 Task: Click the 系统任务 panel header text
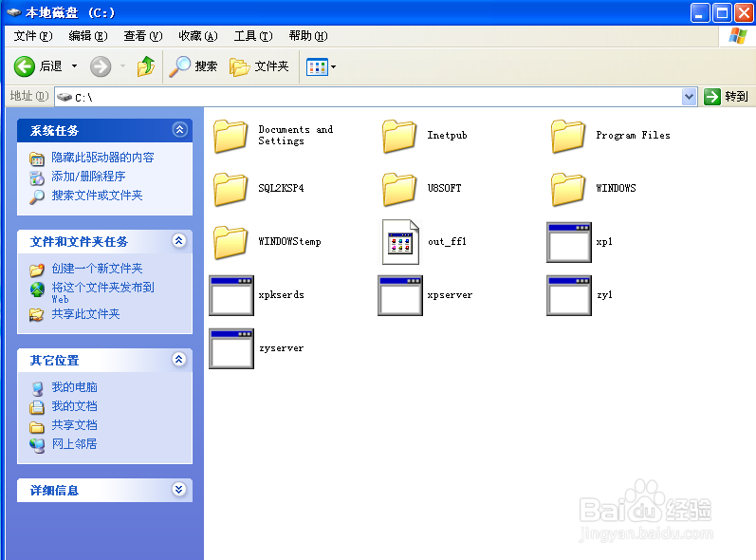[x=54, y=131]
